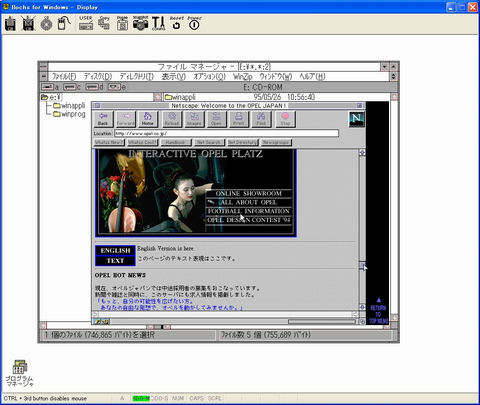Click the ENGLISH version button
Screen dimensions: 480x405
click(115, 250)
